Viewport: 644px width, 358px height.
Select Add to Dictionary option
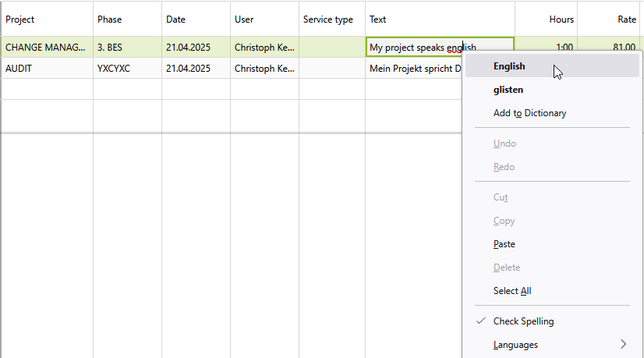pyautogui.click(x=529, y=113)
